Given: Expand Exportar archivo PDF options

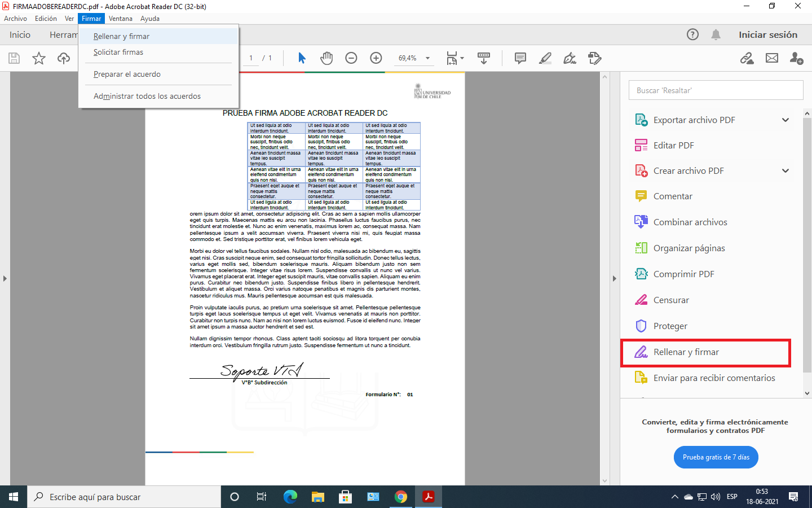Looking at the screenshot, I should pyautogui.click(x=785, y=120).
